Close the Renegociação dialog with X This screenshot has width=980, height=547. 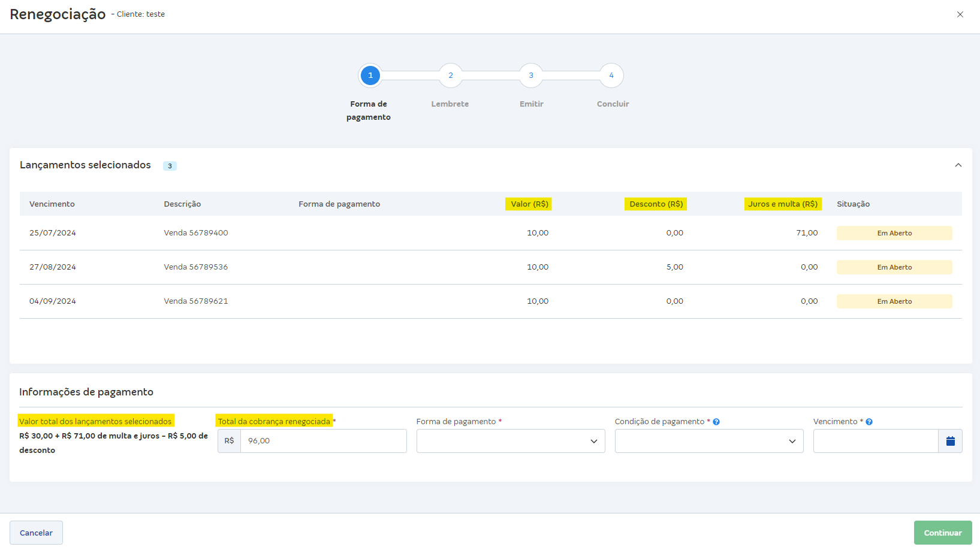coord(960,14)
